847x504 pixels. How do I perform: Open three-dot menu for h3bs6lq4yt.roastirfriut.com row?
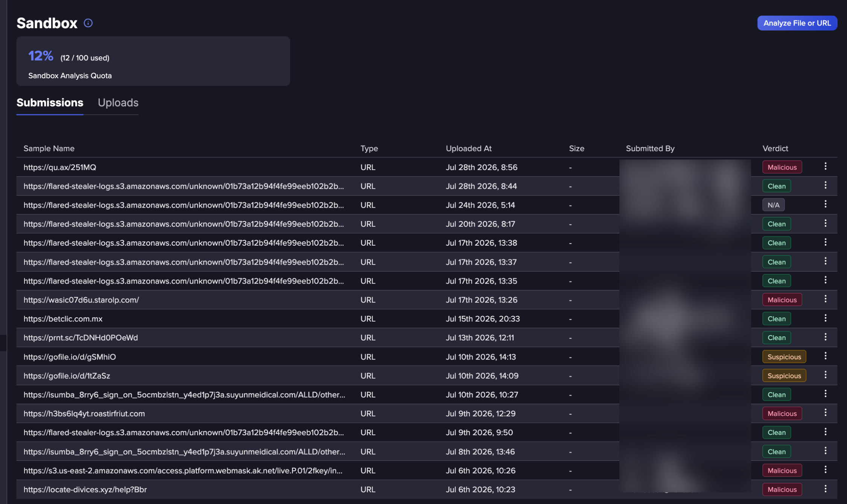click(825, 413)
